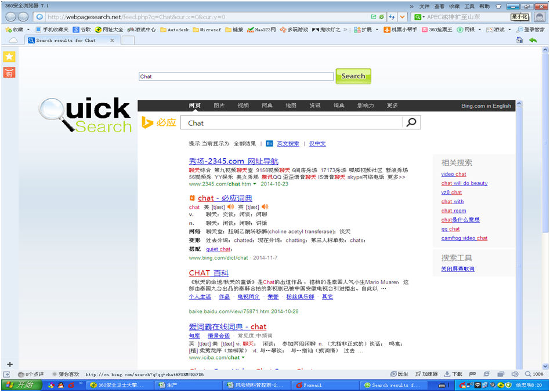Click the browser forward arrow button

click(x=23, y=17)
